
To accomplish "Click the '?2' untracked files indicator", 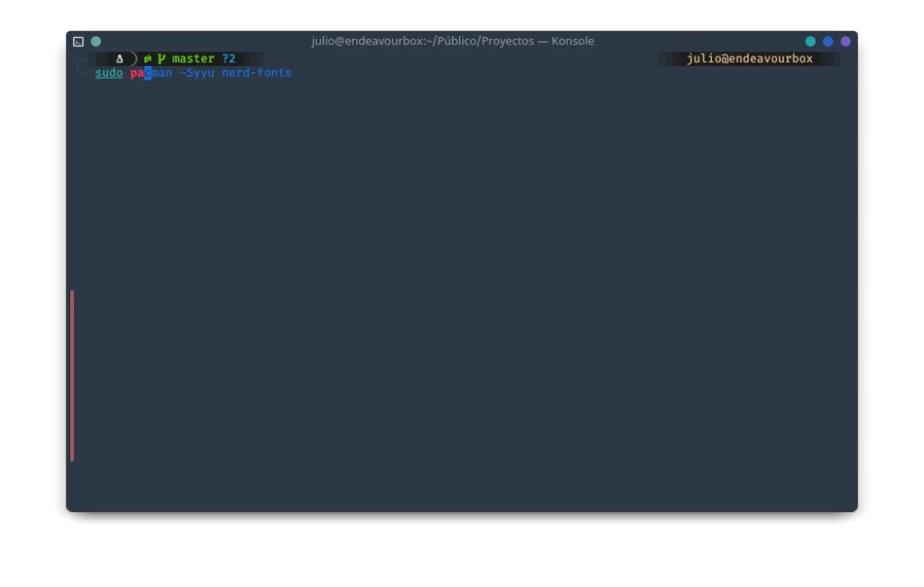I will coord(228,59).
